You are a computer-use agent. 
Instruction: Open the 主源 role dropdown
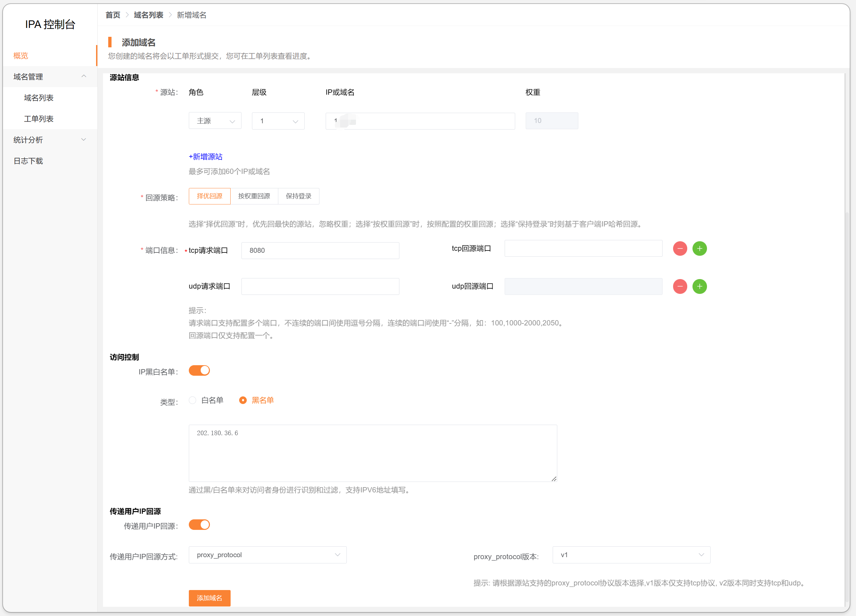215,121
